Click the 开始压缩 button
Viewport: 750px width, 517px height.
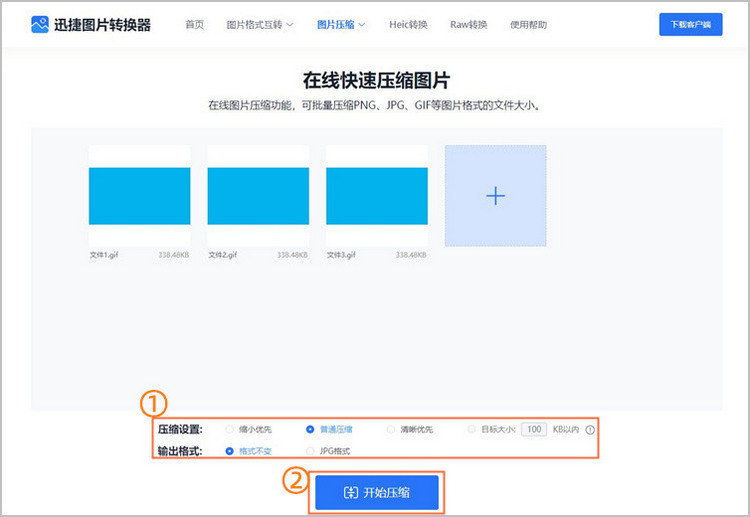[x=376, y=492]
